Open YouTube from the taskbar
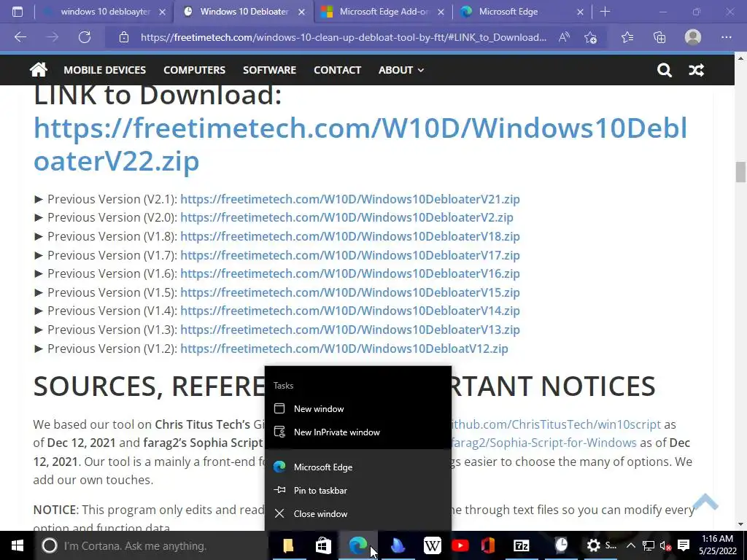This screenshot has height=560, width=747. click(x=460, y=545)
